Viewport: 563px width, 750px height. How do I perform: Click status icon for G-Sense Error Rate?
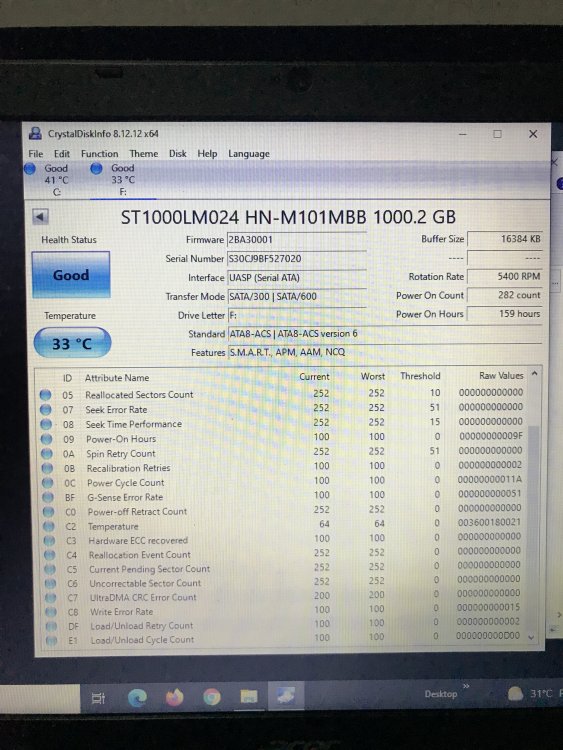[x=48, y=497]
